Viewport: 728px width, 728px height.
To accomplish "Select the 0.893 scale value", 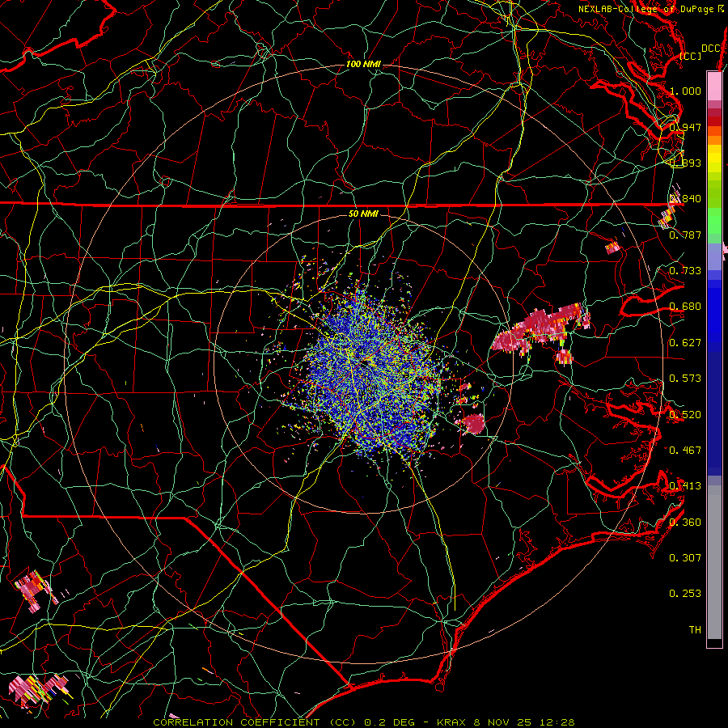I will coord(685,163).
